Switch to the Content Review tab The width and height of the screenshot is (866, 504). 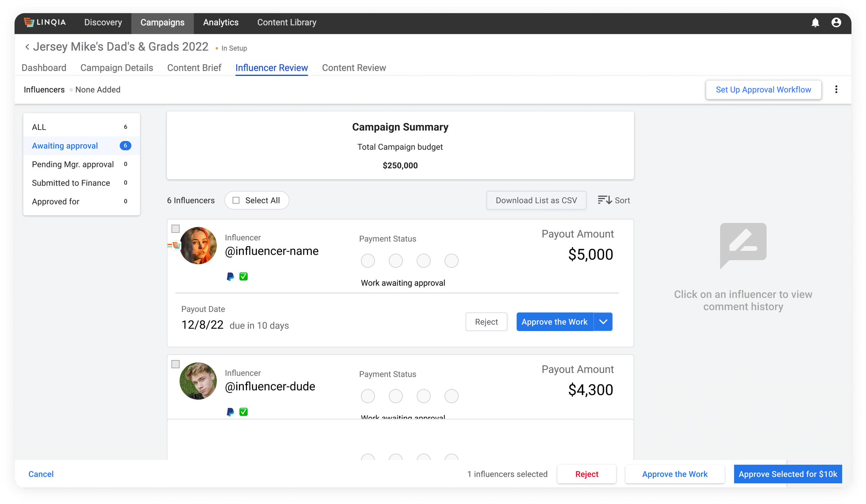(354, 68)
